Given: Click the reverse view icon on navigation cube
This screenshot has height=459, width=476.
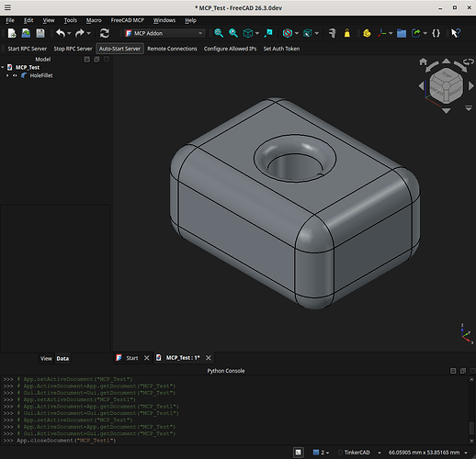Looking at the screenshot, I should pyautogui.click(x=469, y=62).
